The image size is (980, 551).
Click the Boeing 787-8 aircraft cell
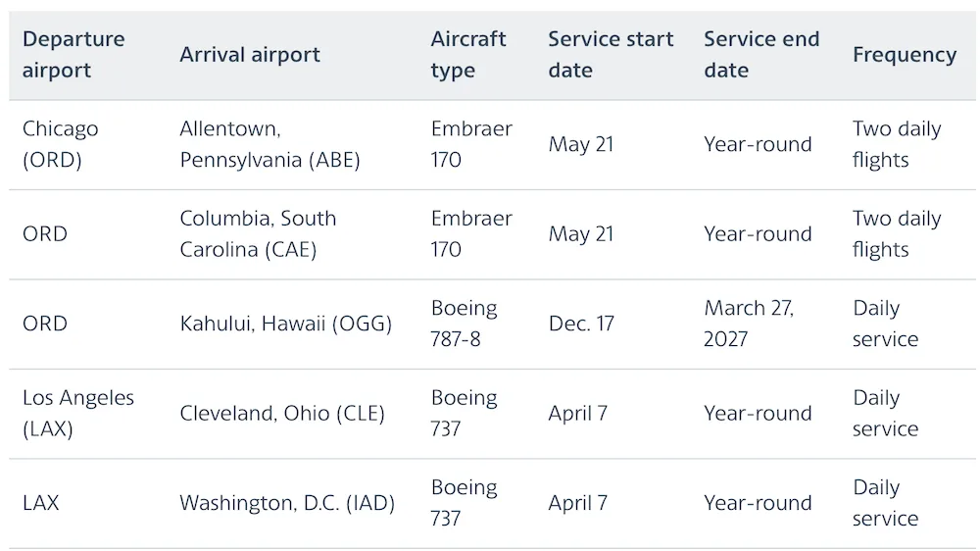[464, 324]
